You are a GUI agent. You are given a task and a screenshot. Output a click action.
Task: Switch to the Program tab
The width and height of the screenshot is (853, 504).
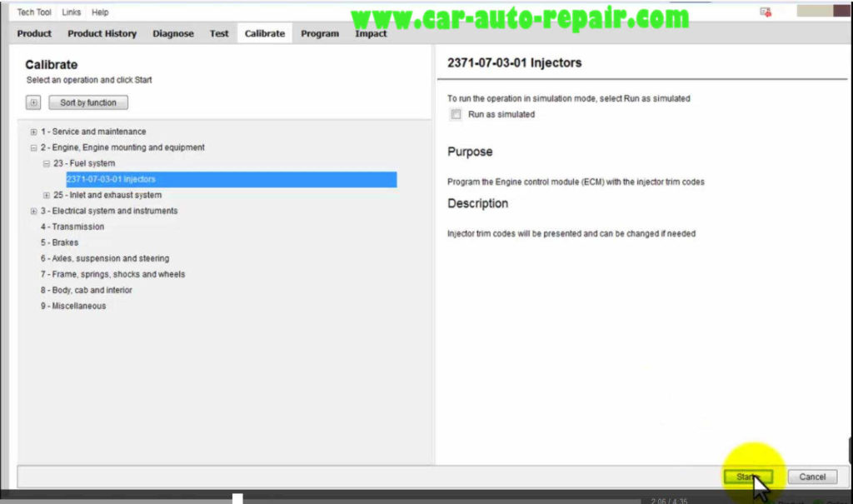pos(320,33)
